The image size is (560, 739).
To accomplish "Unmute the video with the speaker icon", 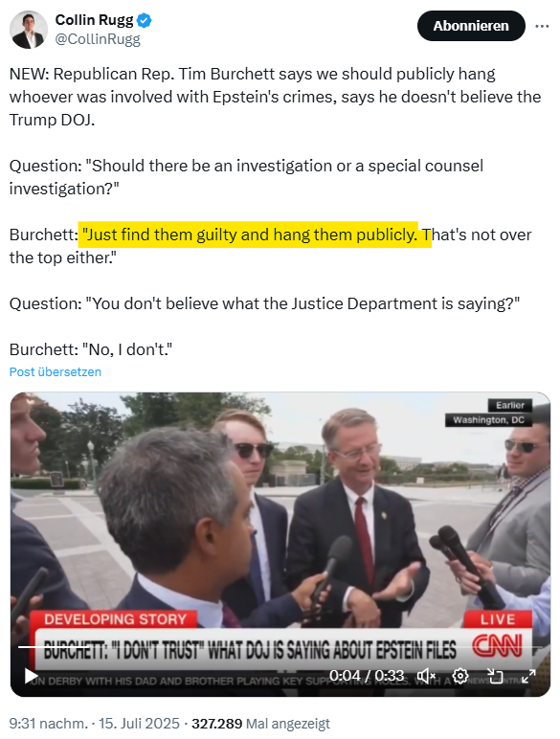I will point(426,677).
